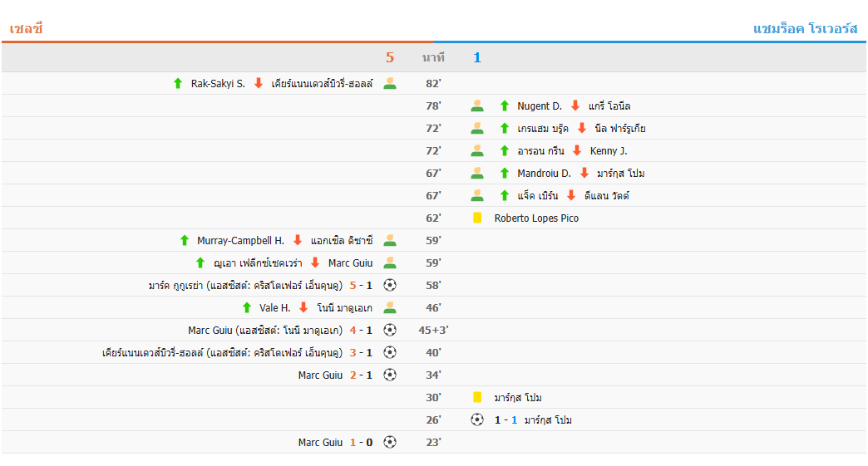Click the 2 - 1 score text

[x=361, y=375]
